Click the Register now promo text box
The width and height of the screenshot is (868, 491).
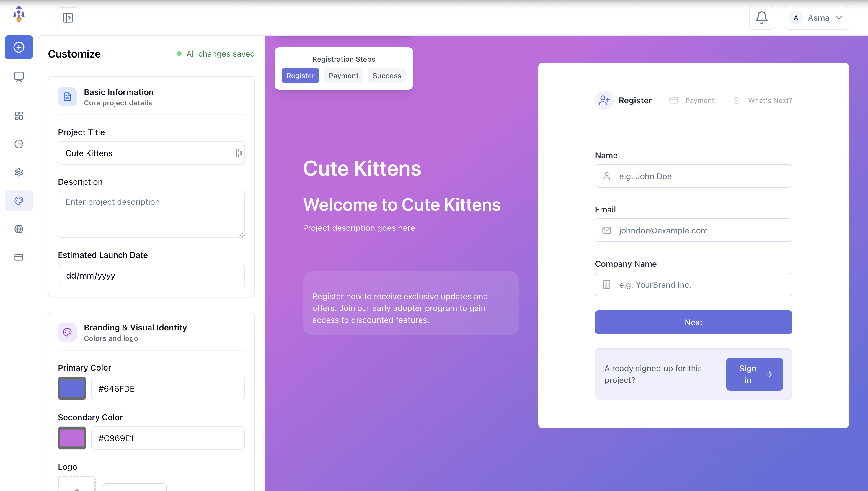click(411, 303)
